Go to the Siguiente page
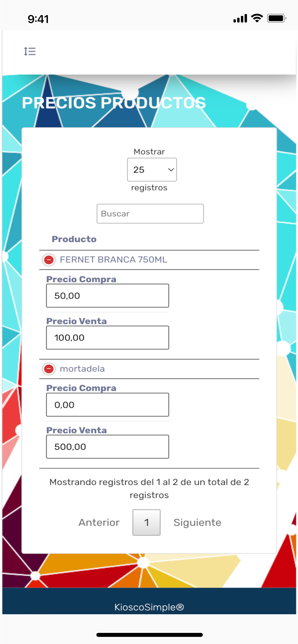 pyautogui.click(x=197, y=522)
